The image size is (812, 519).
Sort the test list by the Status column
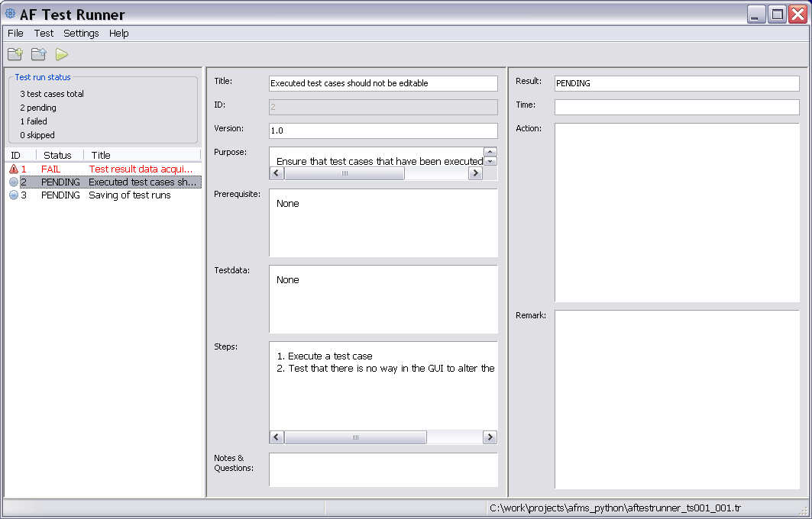tap(59, 155)
